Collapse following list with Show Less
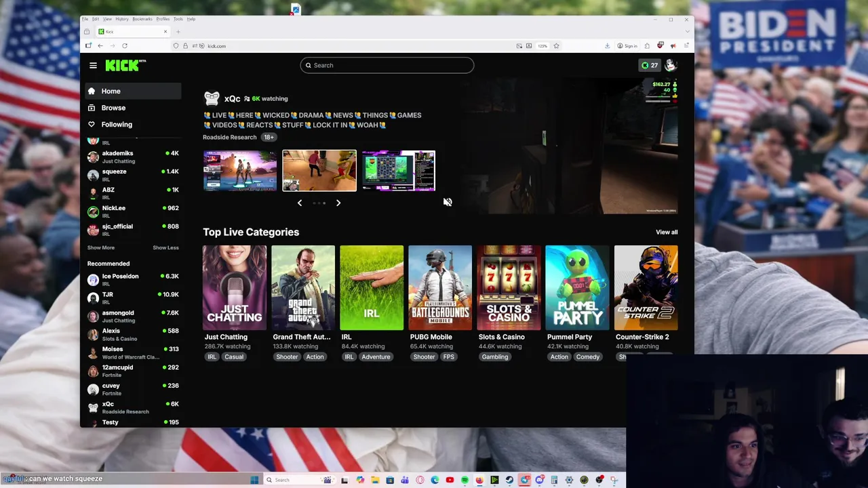Viewport: 868px width, 488px height. tap(165, 247)
